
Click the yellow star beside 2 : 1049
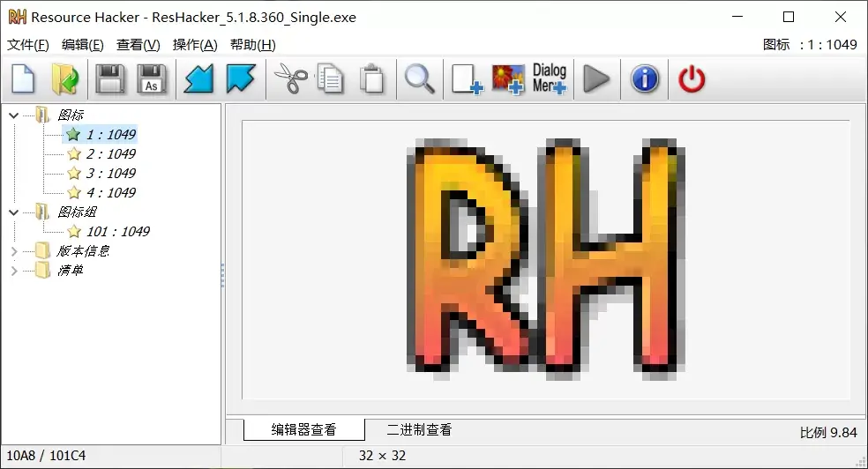pos(73,153)
